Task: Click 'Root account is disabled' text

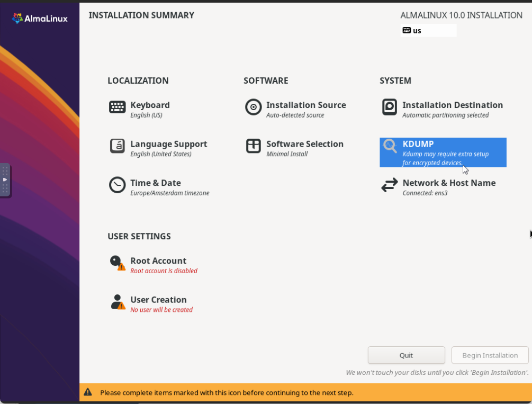Action: tap(164, 271)
